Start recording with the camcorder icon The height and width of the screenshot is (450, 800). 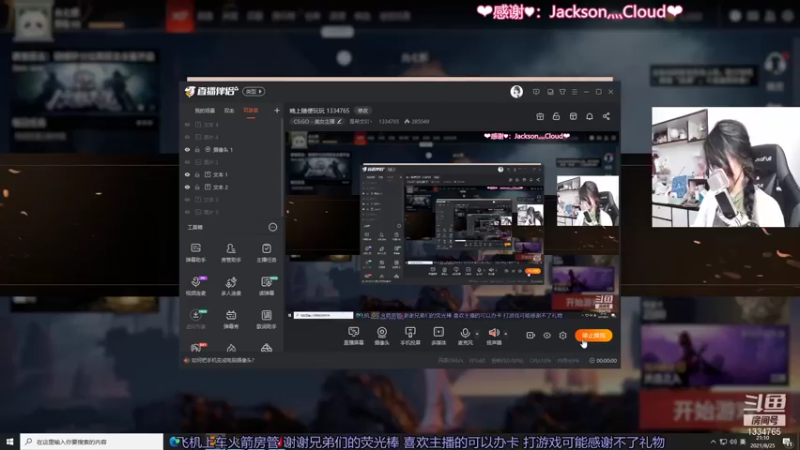[x=531, y=335]
